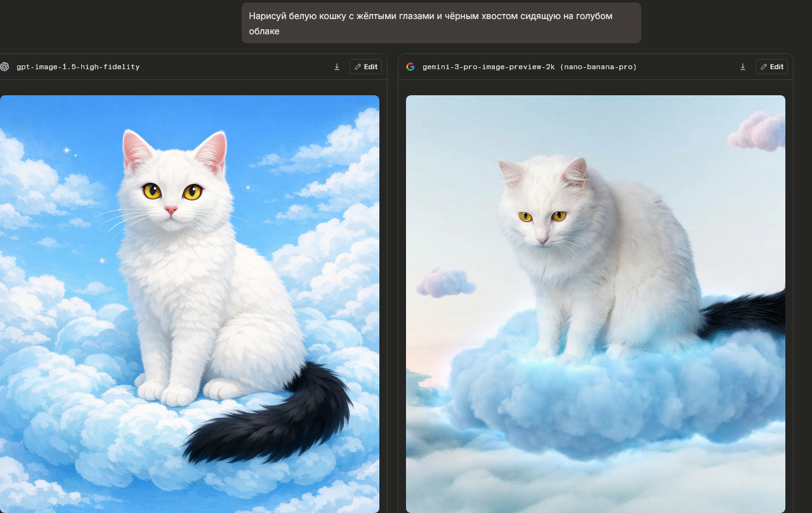Click the OpenAI logo beside gpt-image-1.5-high-fidelity
812x513 pixels.
(x=4, y=67)
